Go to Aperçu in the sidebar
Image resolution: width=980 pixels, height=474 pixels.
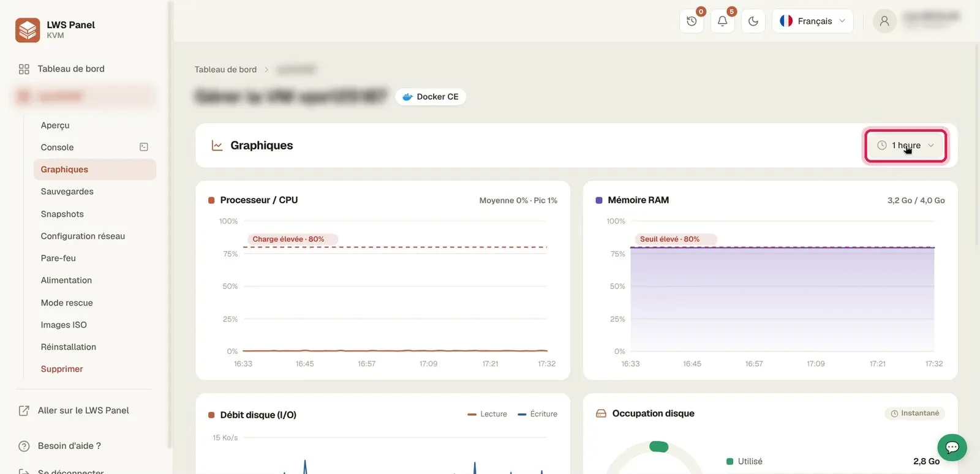pyautogui.click(x=55, y=126)
